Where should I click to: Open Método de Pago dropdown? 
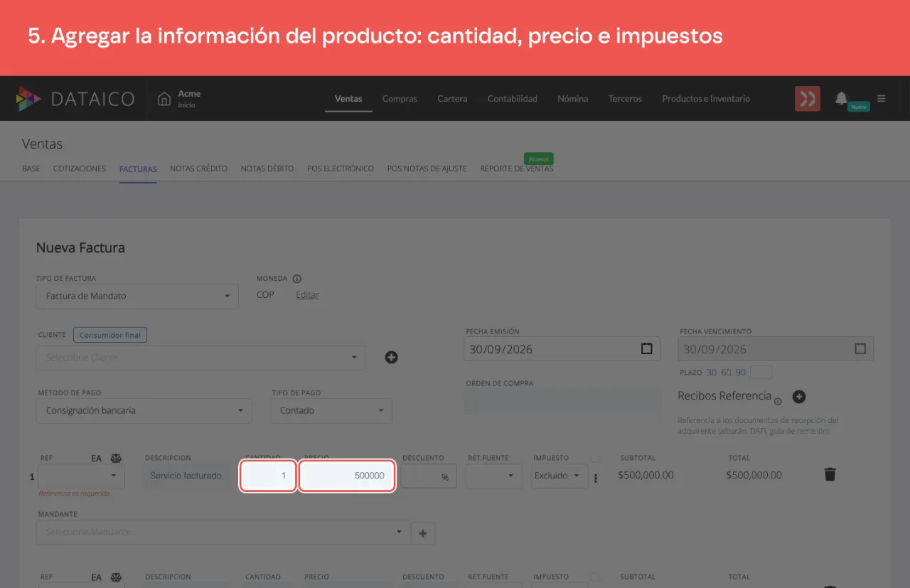pos(144,411)
